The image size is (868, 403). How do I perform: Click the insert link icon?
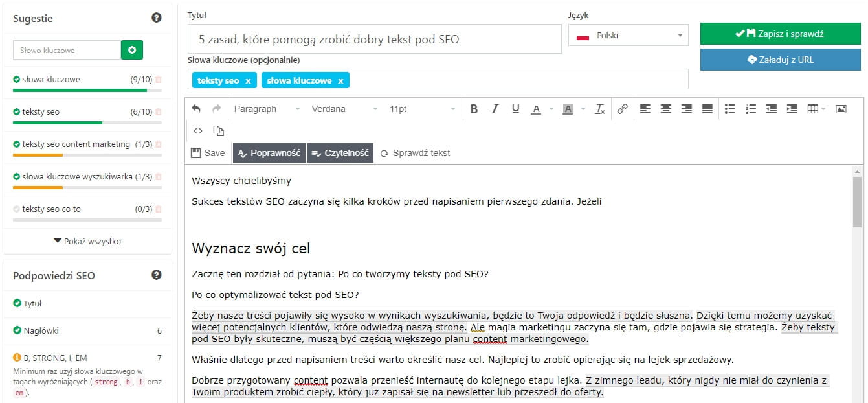pos(622,109)
